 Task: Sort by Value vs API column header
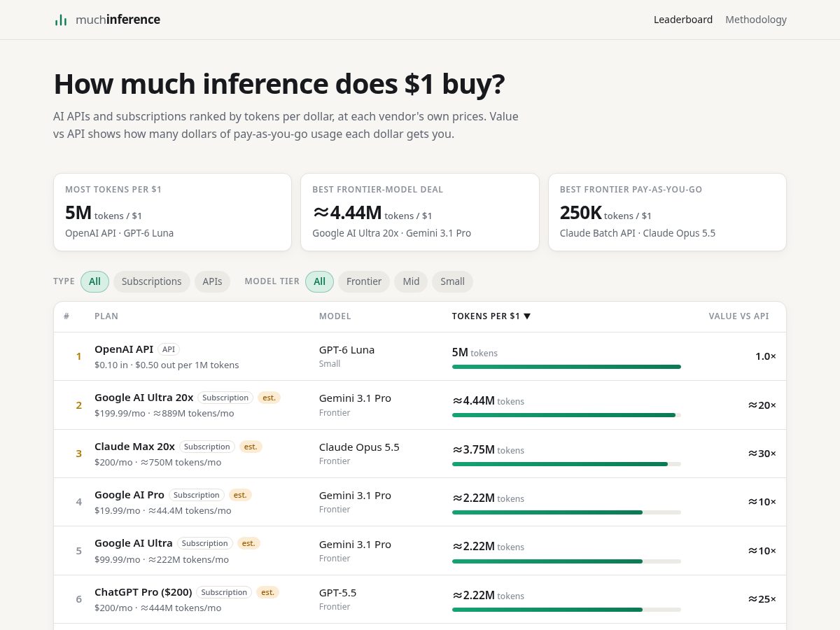point(738,316)
